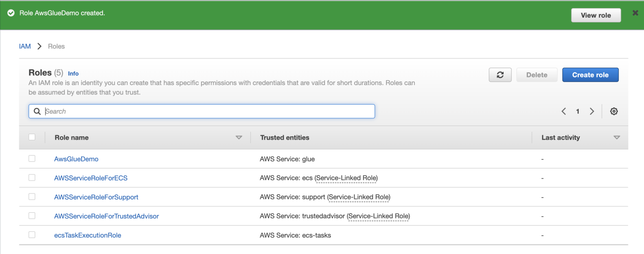Viewport: 644px width, 254px height.
Task: Toggle the select-all roles checkbox
Action: coord(32,137)
